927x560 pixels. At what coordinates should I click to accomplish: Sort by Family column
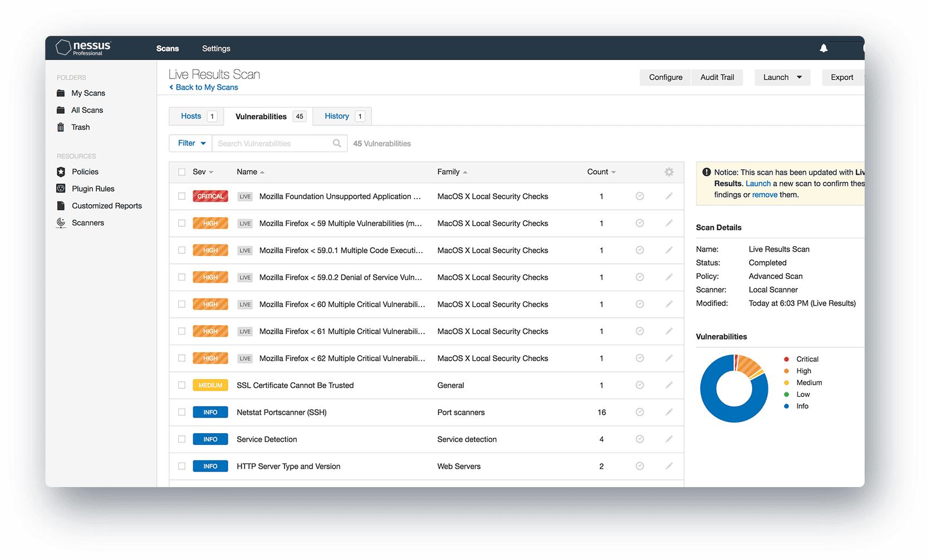pyautogui.click(x=452, y=172)
